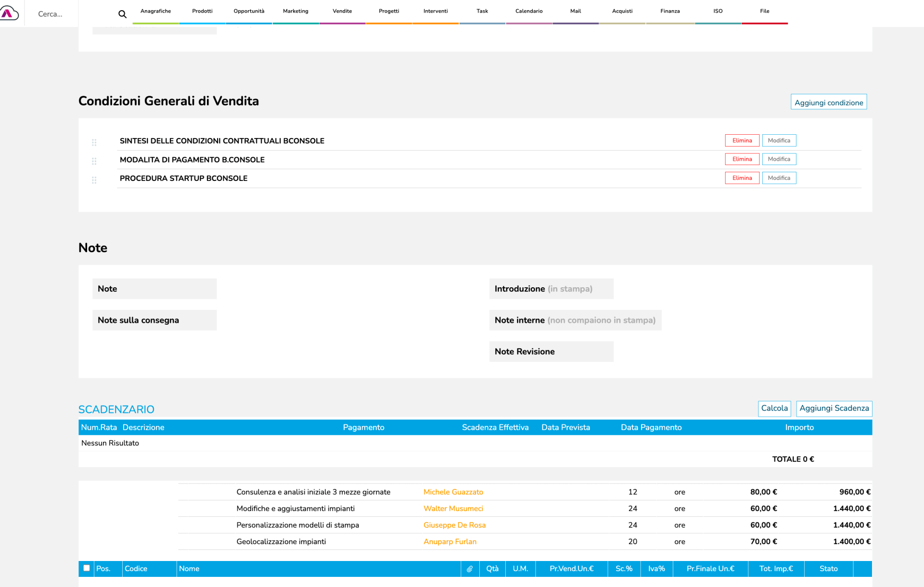Open Anuparp Furlan resource link

tap(449, 541)
